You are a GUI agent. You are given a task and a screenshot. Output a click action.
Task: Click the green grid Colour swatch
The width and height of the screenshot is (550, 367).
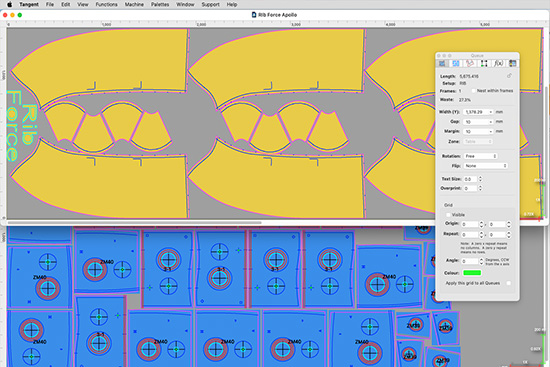pos(472,273)
